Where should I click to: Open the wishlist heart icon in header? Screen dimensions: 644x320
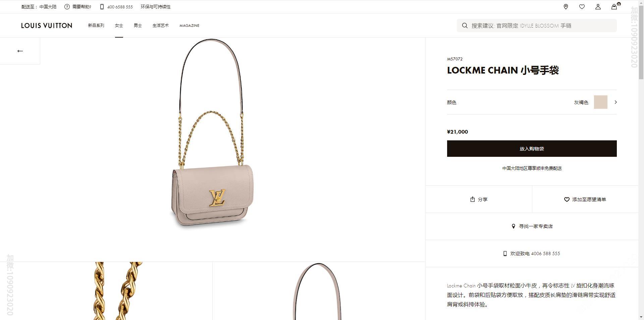[x=582, y=7]
